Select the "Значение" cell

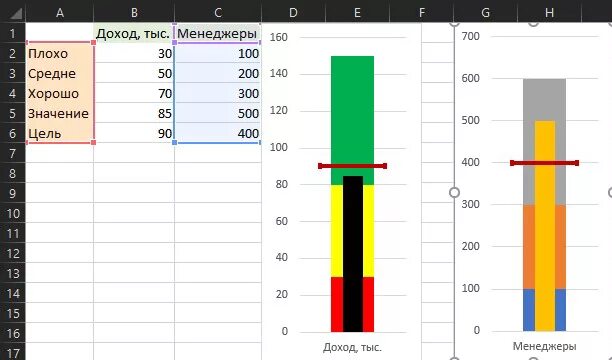59,113
